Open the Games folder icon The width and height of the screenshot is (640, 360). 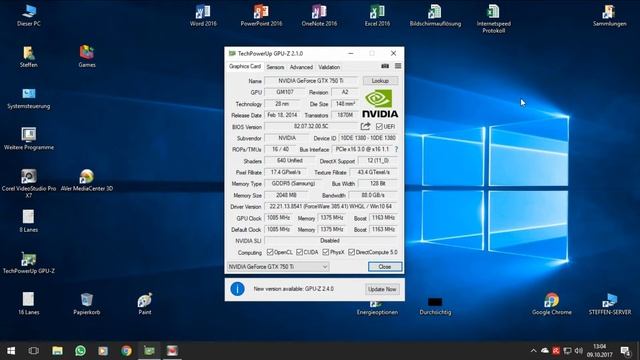click(x=87, y=56)
